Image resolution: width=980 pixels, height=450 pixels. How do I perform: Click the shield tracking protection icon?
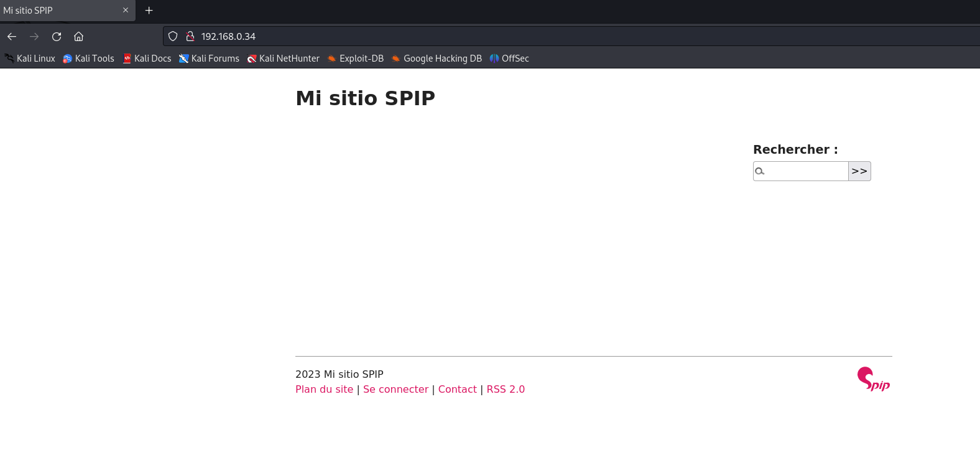point(173,36)
